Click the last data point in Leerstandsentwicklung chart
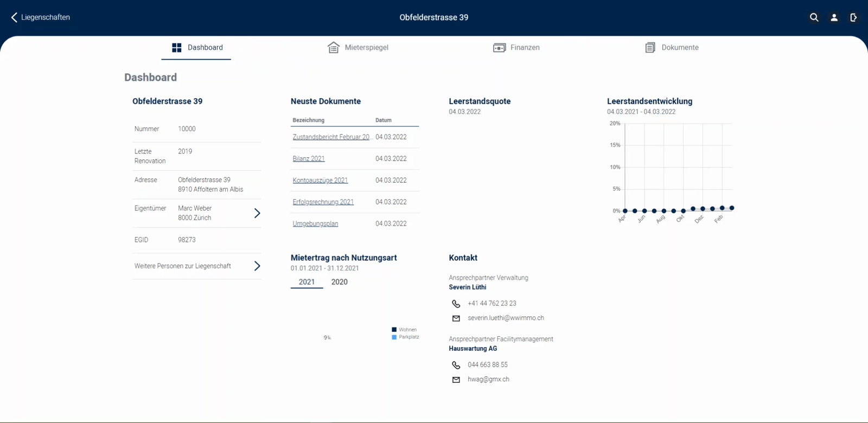 click(x=732, y=208)
